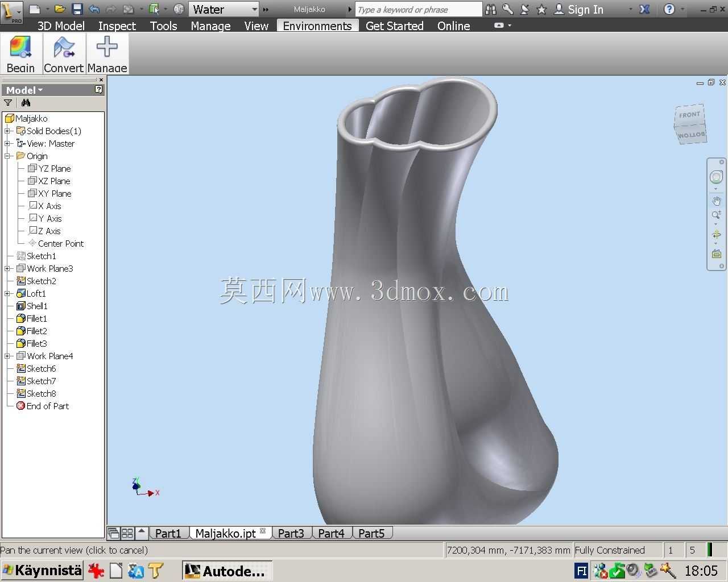Open the Manage ribbon tab

[210, 26]
